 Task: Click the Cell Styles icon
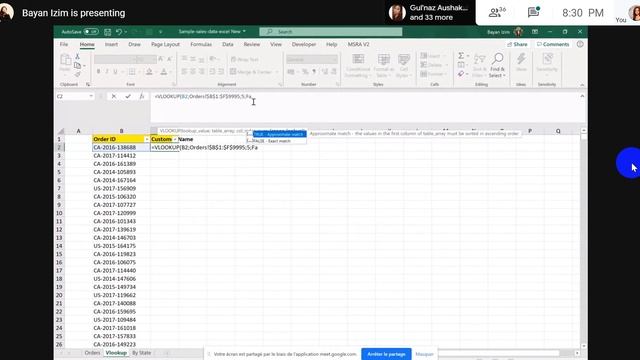[x=404, y=60]
